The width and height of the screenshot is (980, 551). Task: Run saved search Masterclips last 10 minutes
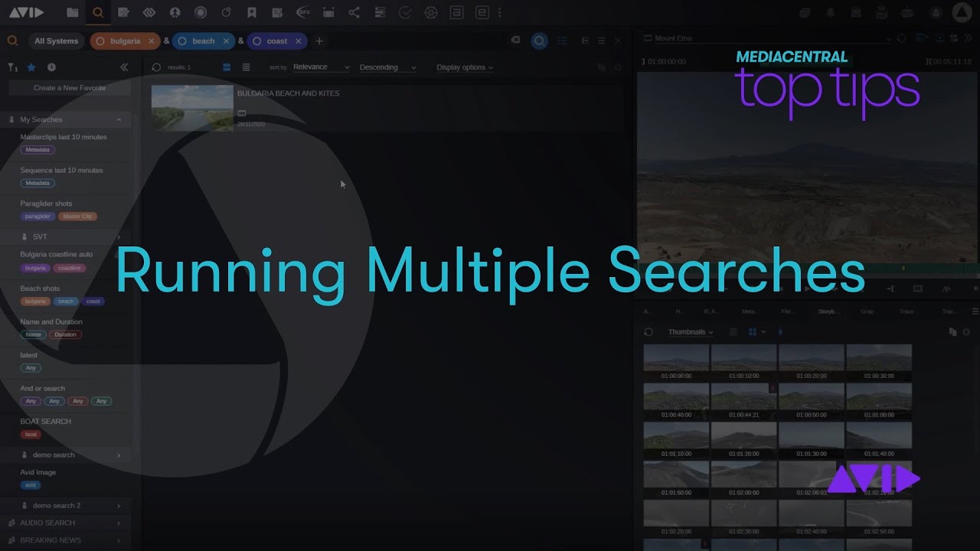64,137
